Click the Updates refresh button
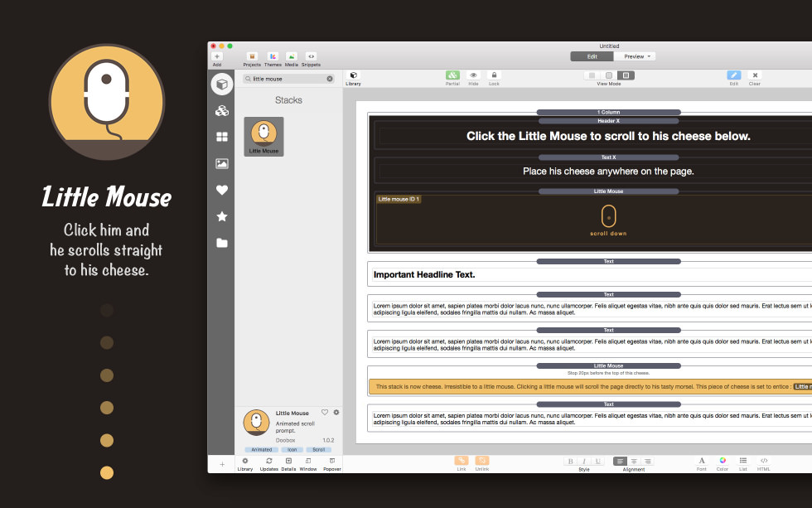The height and width of the screenshot is (508, 812). point(268,461)
